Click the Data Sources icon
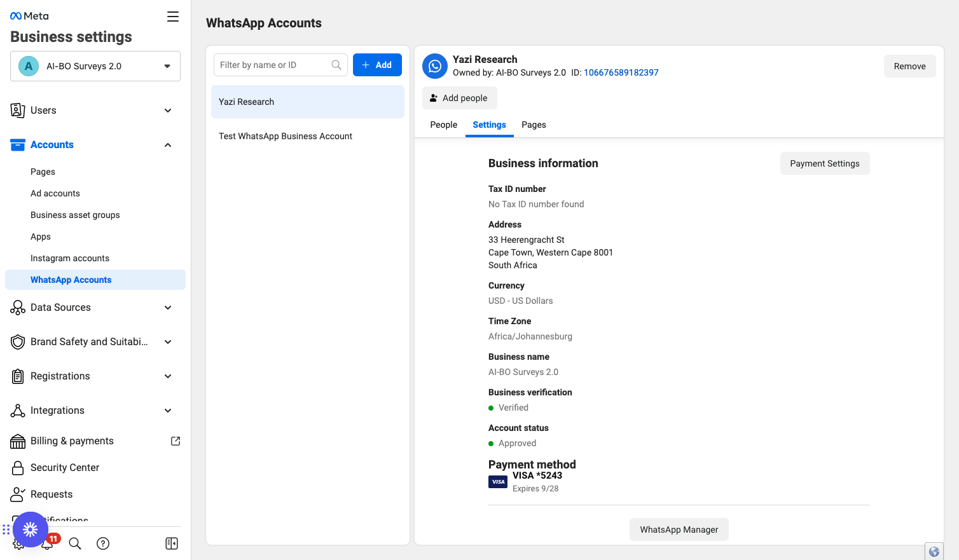Image resolution: width=959 pixels, height=560 pixels. coord(18,308)
